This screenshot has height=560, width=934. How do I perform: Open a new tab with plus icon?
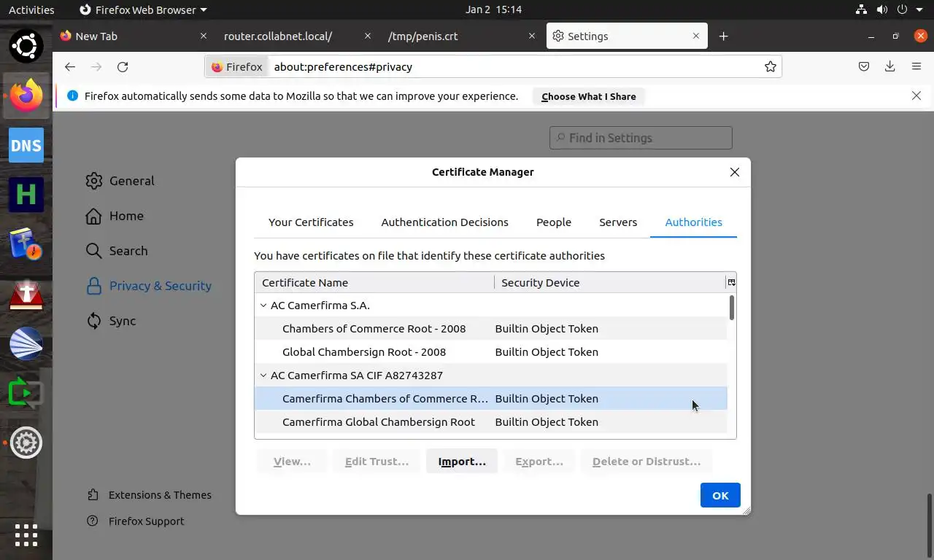pos(723,36)
